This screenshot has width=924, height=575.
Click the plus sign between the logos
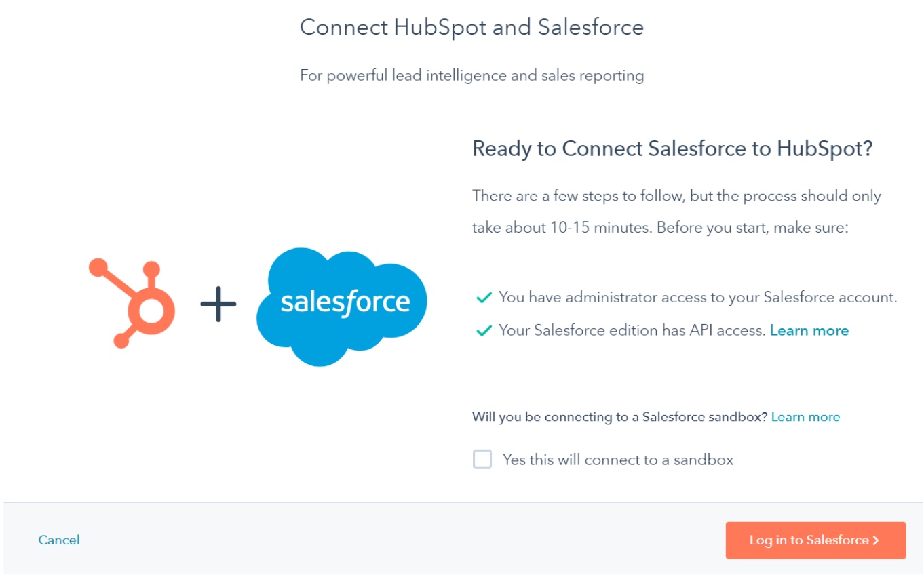[x=218, y=304]
